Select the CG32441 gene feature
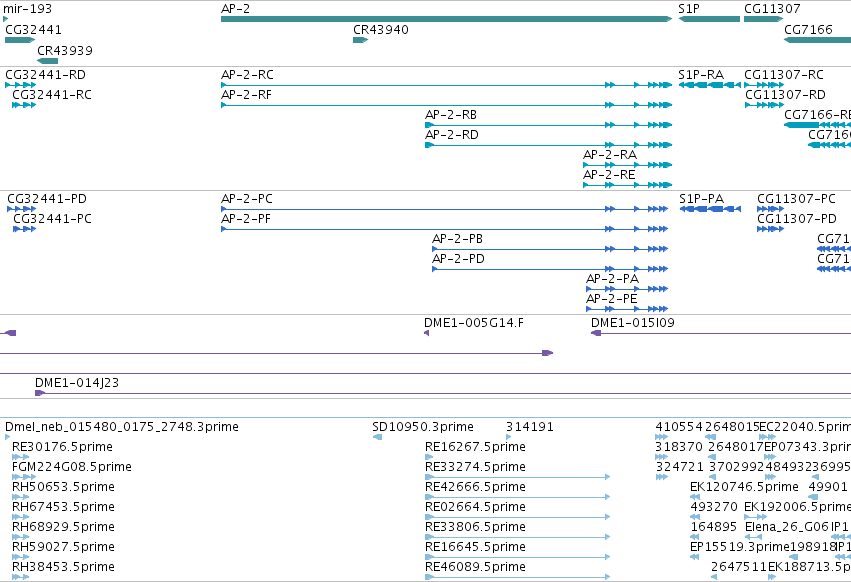Image resolution: width=851 pixels, height=582 pixels. [x=20, y=40]
